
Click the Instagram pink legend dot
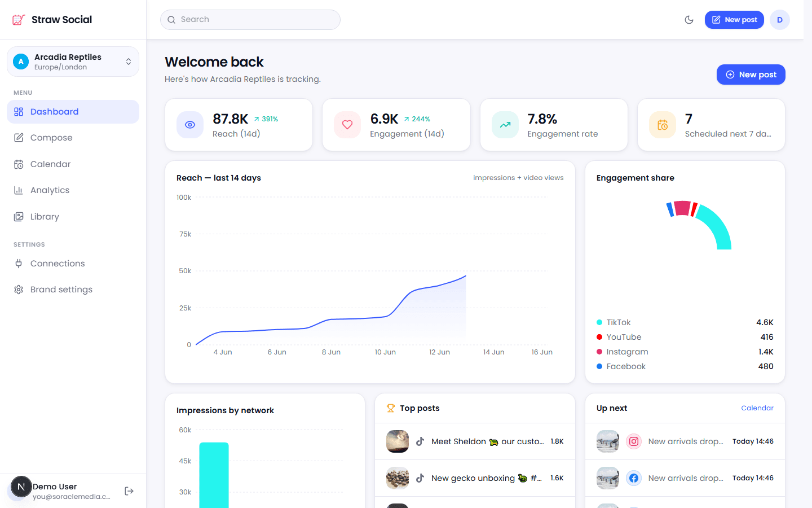(599, 352)
